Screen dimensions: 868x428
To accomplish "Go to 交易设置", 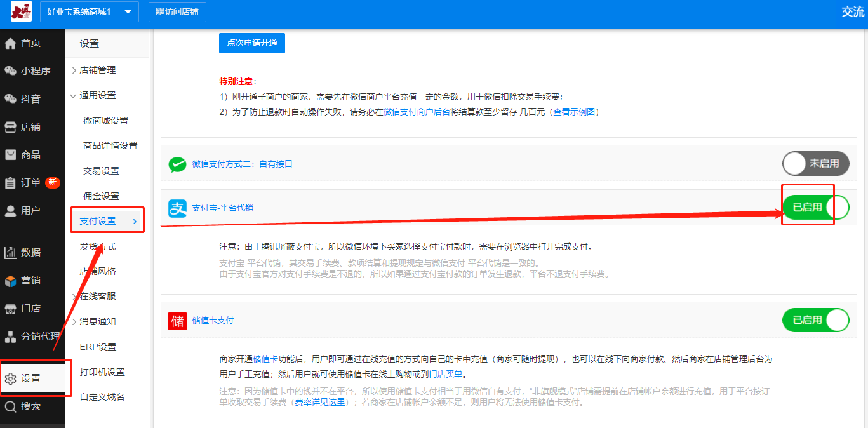I will pos(101,171).
